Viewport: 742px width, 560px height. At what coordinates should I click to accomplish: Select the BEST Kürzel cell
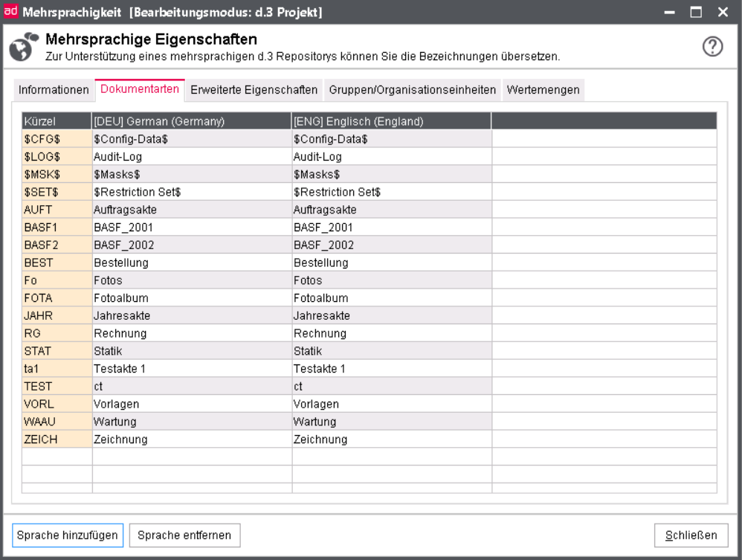pos(57,263)
